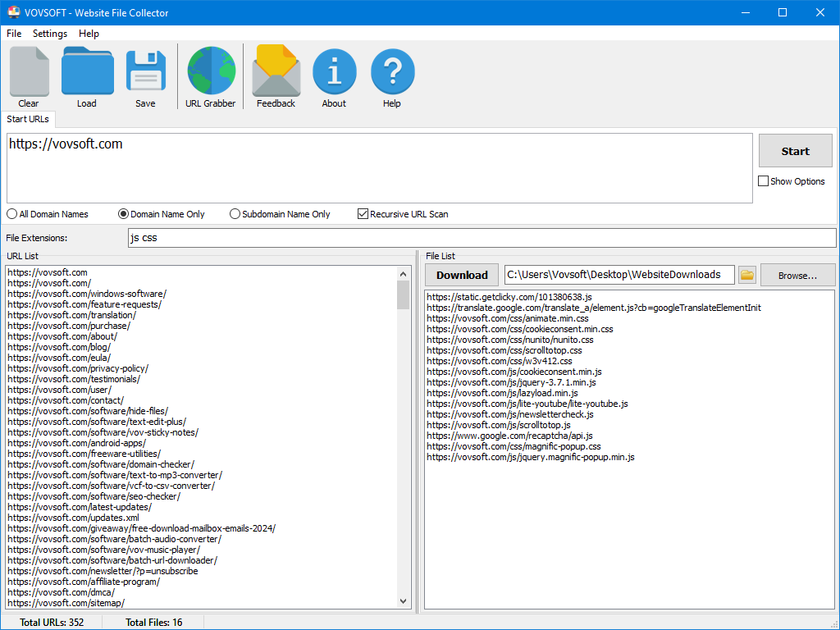Switch to the Start URLs tab

tap(28, 119)
